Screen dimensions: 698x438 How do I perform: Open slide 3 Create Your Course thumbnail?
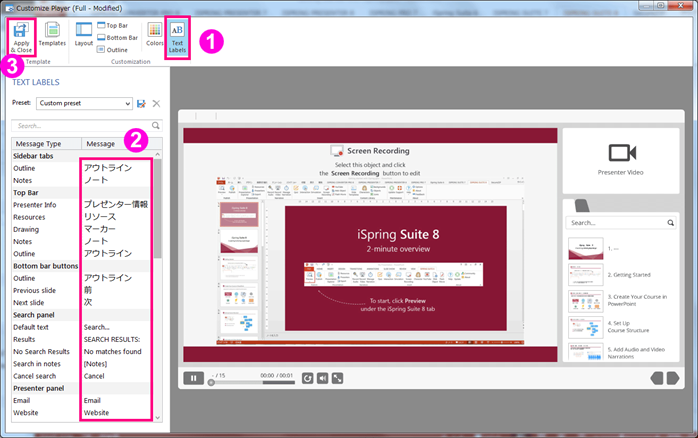click(586, 301)
